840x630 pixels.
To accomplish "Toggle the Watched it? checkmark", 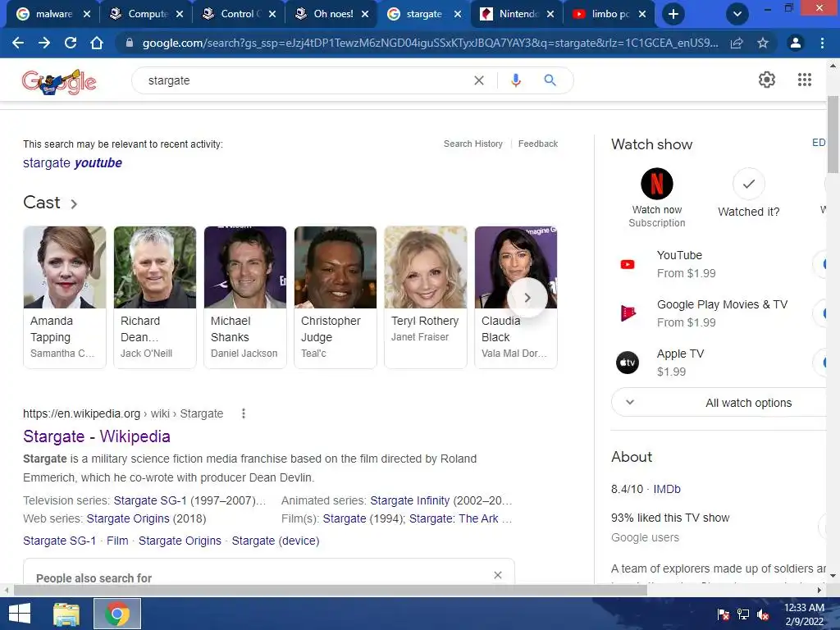I will [x=748, y=184].
